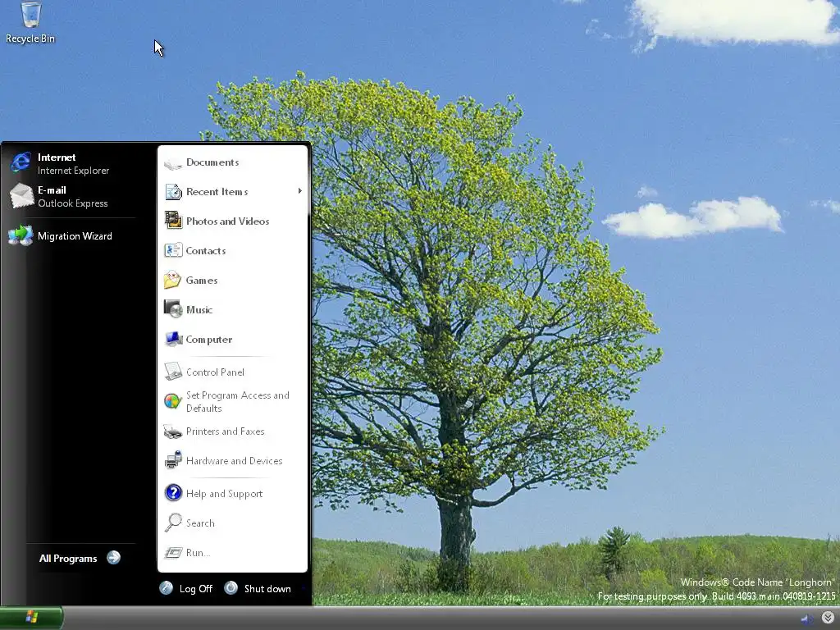Launch Internet Explorer via Internet label
The image size is (840, 630).
click(x=57, y=157)
